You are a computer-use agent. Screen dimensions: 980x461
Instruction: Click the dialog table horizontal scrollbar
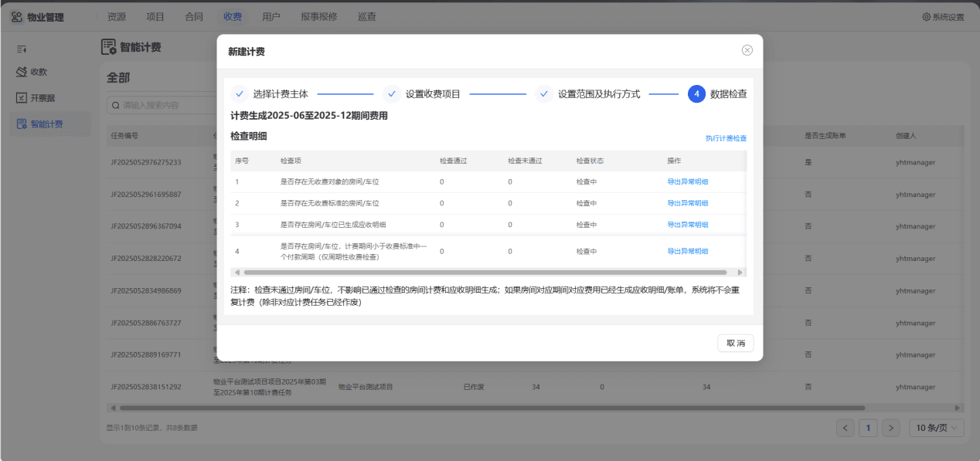coord(485,273)
